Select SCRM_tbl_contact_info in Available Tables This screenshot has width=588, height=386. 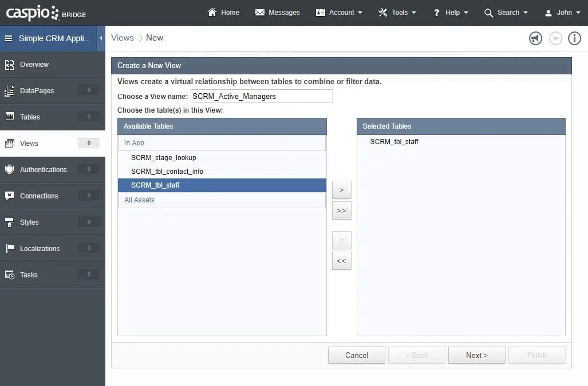point(167,172)
